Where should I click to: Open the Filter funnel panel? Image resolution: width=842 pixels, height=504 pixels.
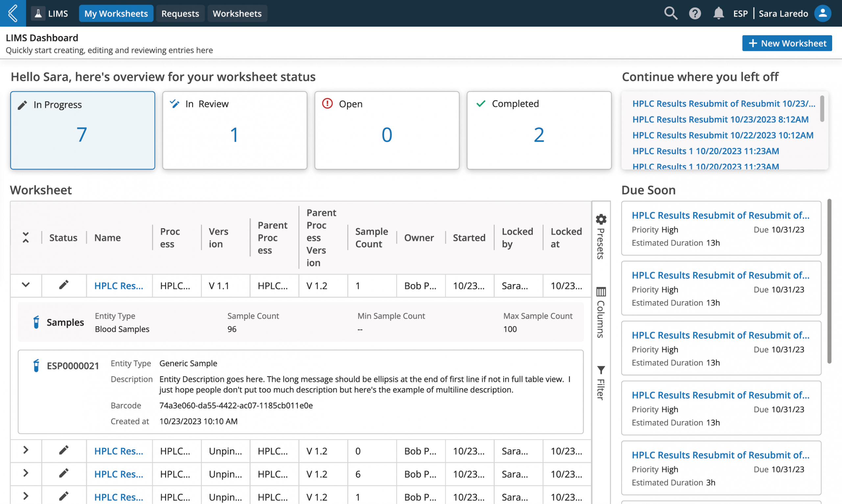point(601,383)
